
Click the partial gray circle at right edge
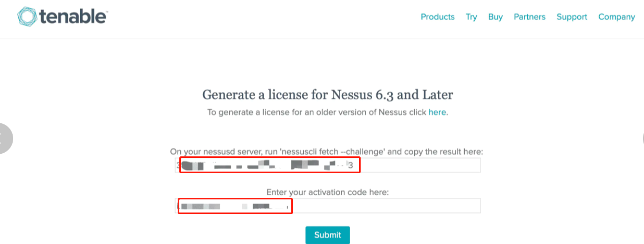pos(642,139)
